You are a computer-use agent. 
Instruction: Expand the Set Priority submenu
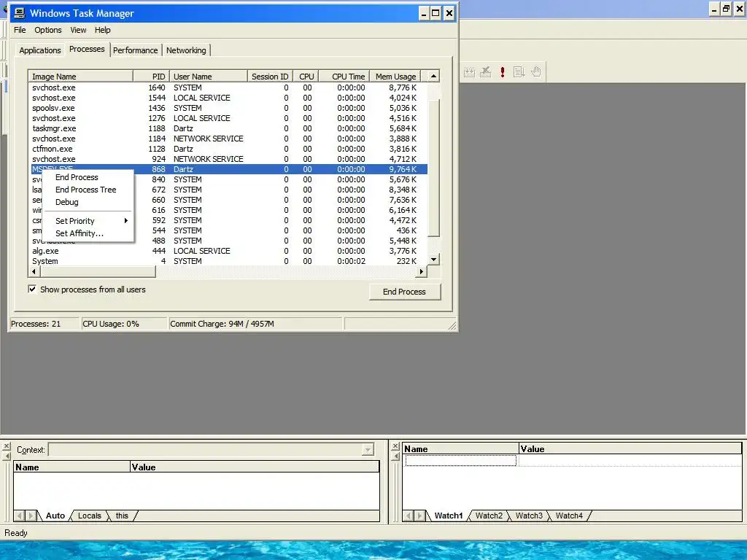tap(88, 221)
